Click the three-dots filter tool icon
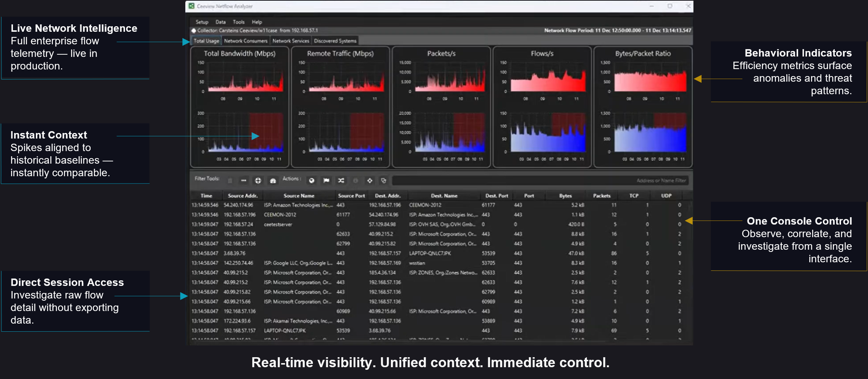868x379 pixels. point(243,181)
